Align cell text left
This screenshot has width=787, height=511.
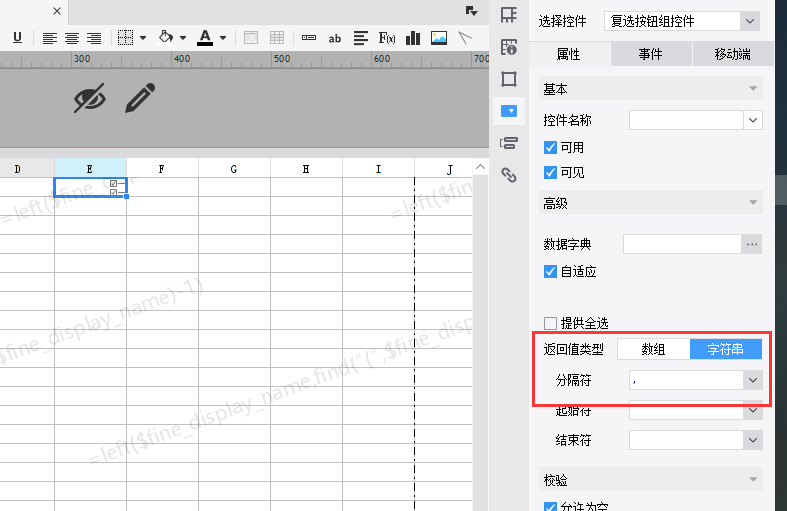[x=49, y=38]
